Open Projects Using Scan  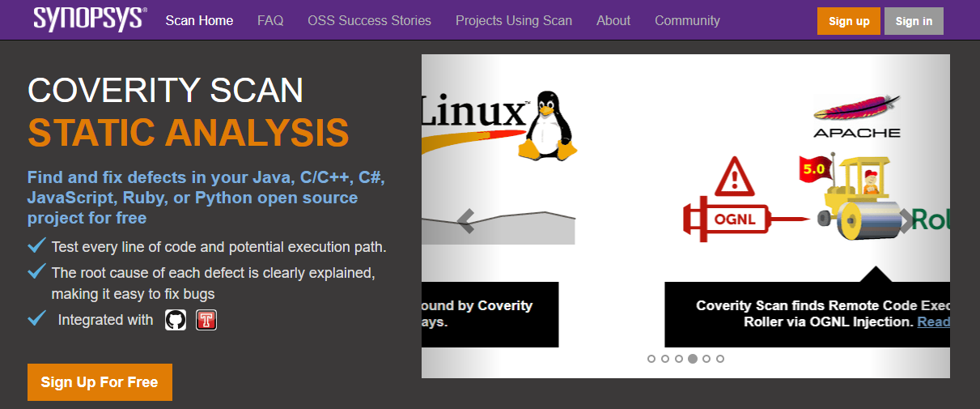click(x=514, y=20)
